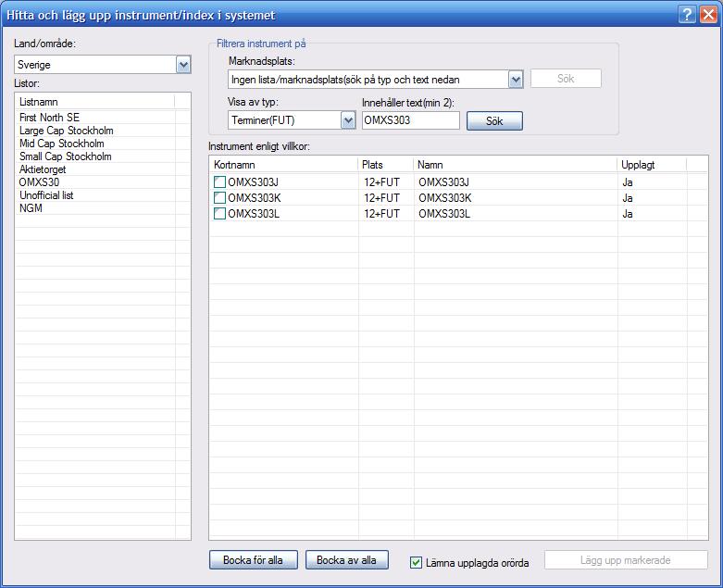Screen dimensions: 723x588
Task: Open the 'Visa av typ' dropdown
Action: 348,120
